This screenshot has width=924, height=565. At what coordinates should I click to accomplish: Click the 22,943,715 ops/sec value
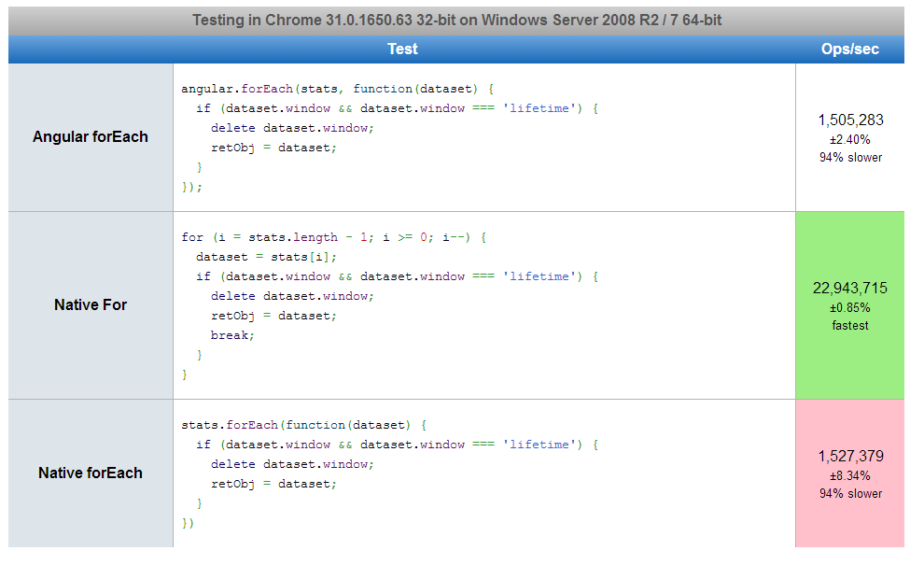(849, 289)
